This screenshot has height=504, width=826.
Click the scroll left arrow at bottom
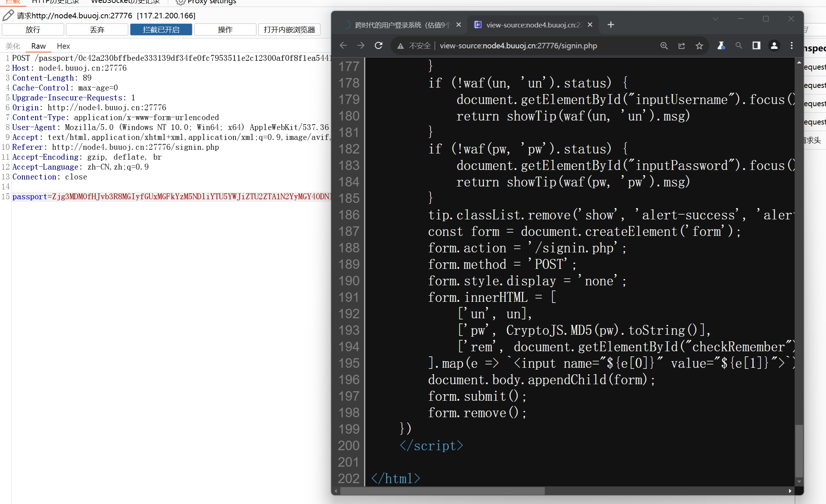[336, 491]
